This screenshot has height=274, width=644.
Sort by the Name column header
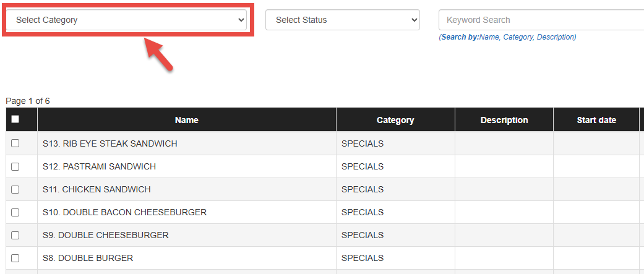(x=186, y=120)
